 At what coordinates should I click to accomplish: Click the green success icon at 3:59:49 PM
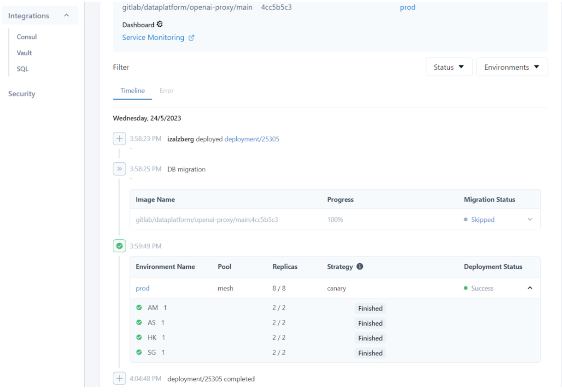[x=119, y=246]
